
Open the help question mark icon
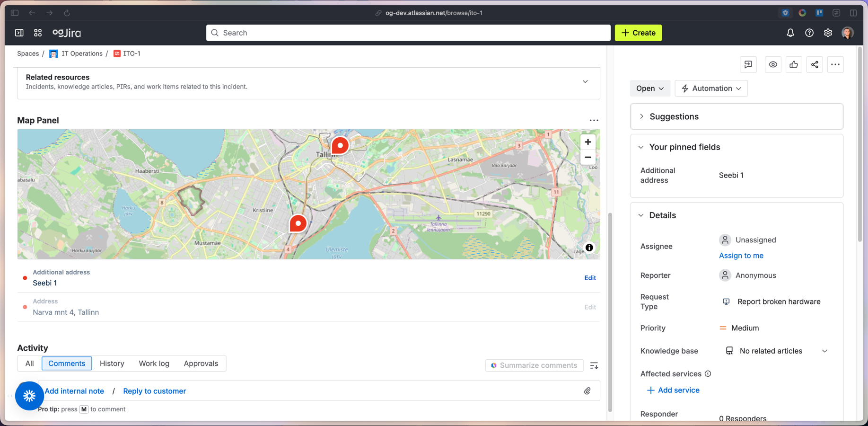(809, 33)
